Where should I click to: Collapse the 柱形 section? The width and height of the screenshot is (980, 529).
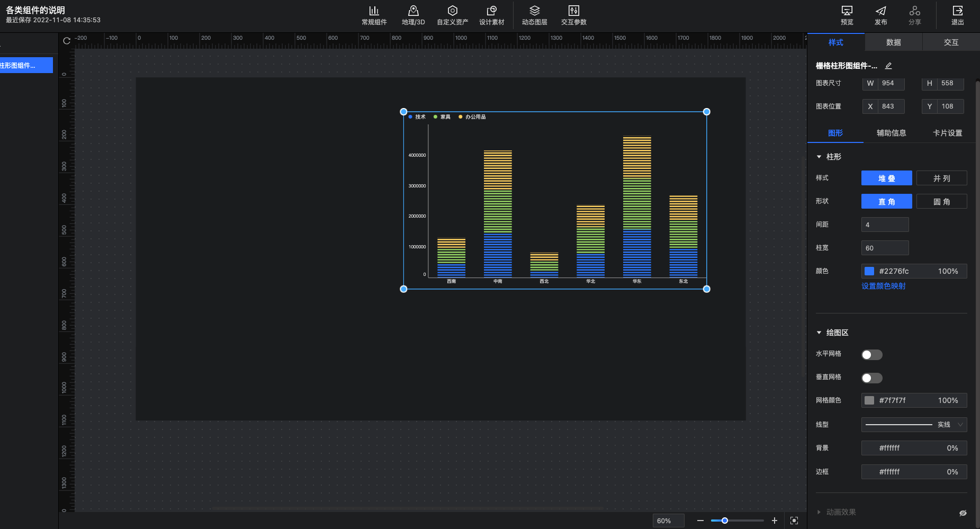pos(819,157)
